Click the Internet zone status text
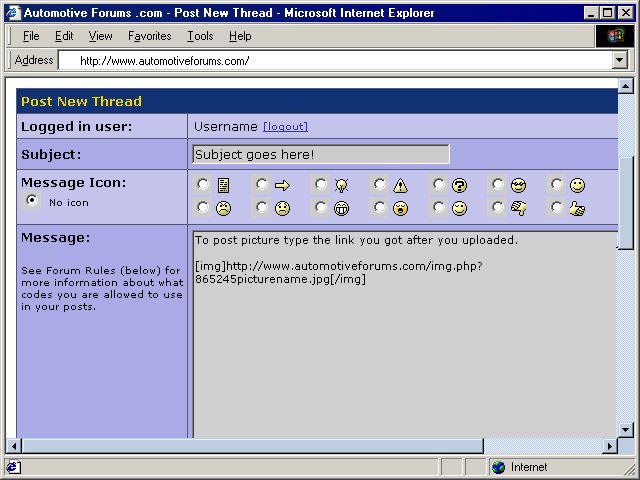The height and width of the screenshot is (480, 640). [529, 467]
